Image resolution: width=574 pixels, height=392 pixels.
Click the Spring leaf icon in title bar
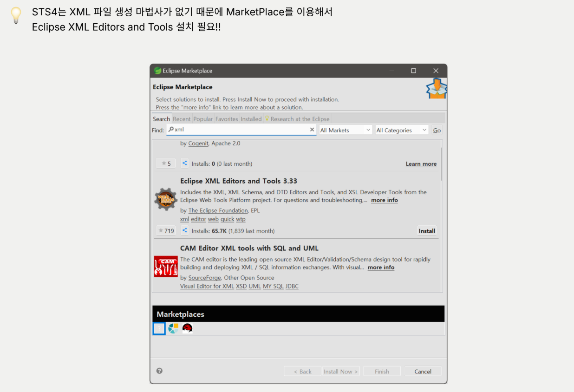point(157,71)
